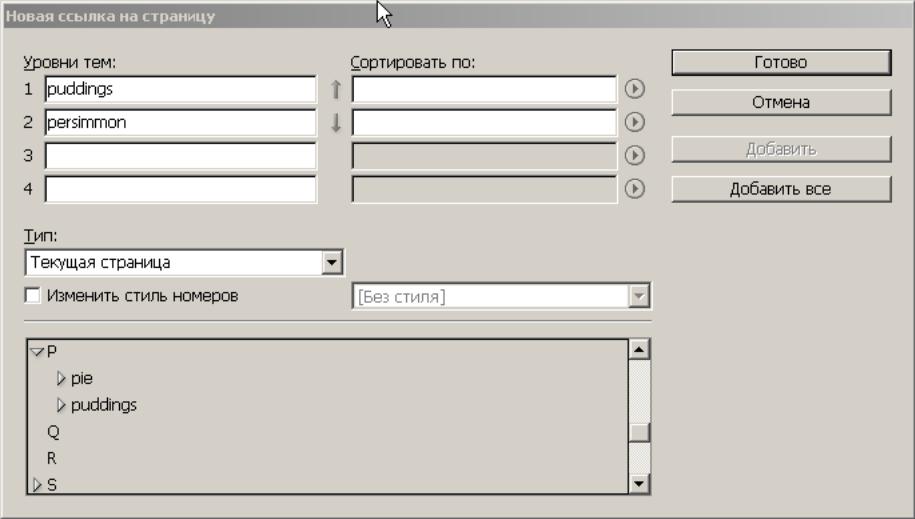This screenshot has width=915, height=519.
Task: Expand the pie topic triangle
Action: click(x=61, y=378)
